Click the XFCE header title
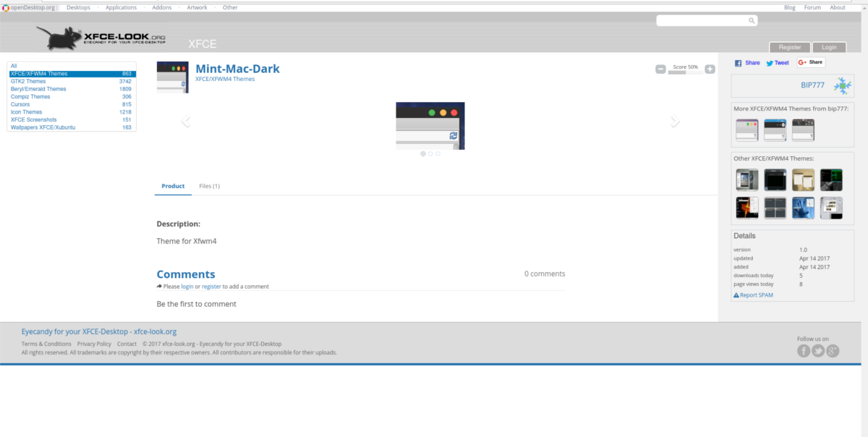Viewport: 868px width, 437px height. click(203, 43)
